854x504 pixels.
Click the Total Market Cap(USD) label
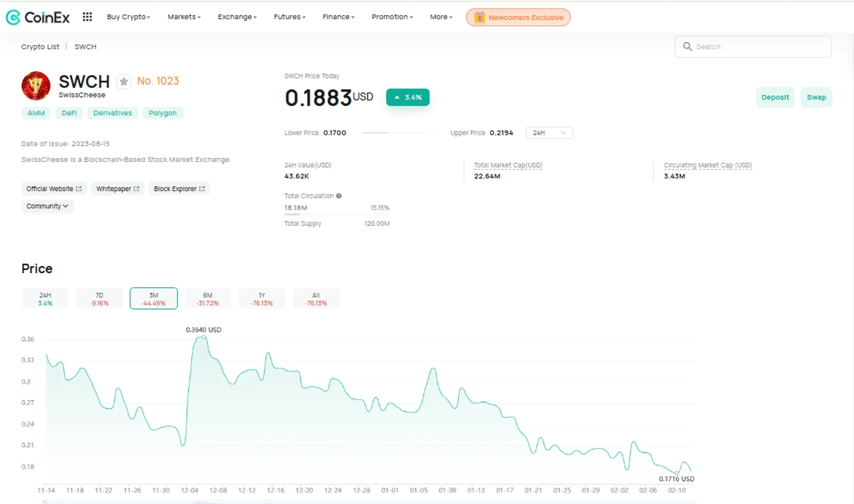tap(508, 165)
